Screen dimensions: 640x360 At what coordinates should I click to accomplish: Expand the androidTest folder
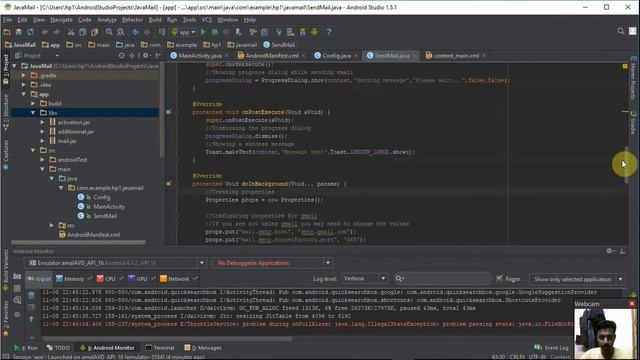point(42,160)
